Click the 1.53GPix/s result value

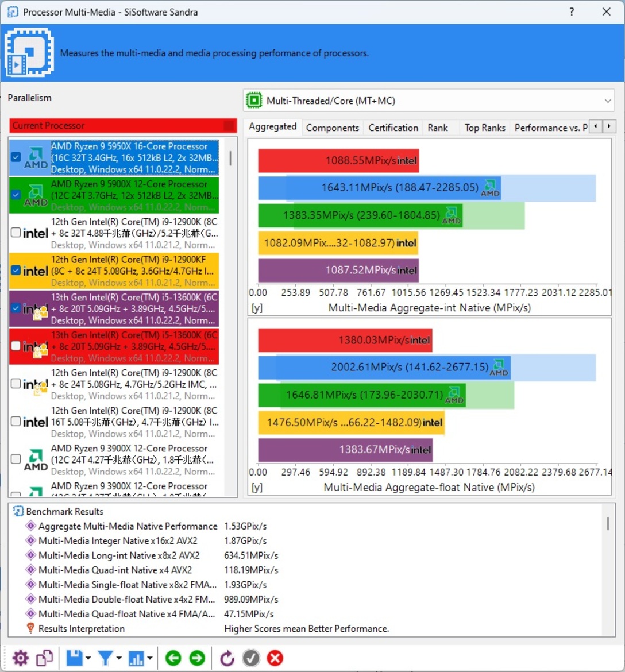pos(245,526)
